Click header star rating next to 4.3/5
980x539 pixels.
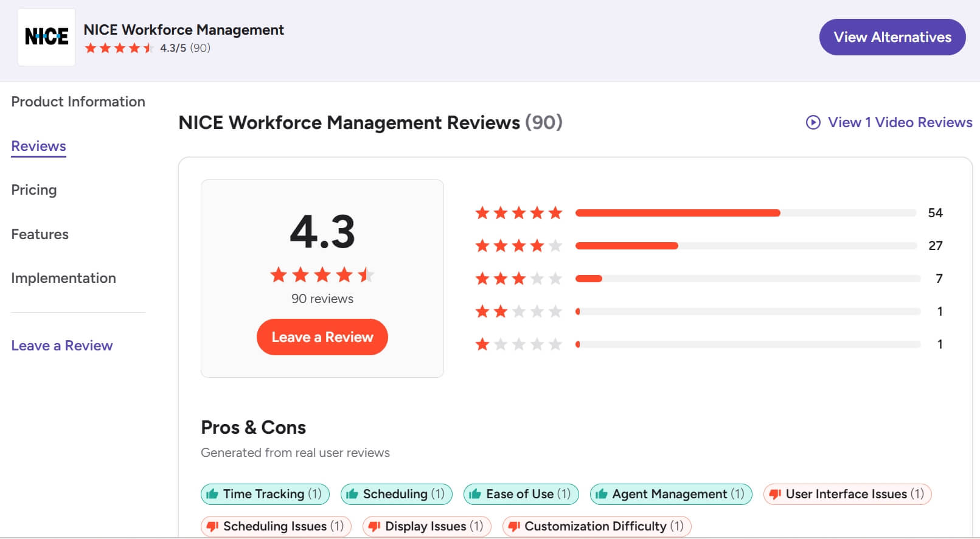point(119,48)
